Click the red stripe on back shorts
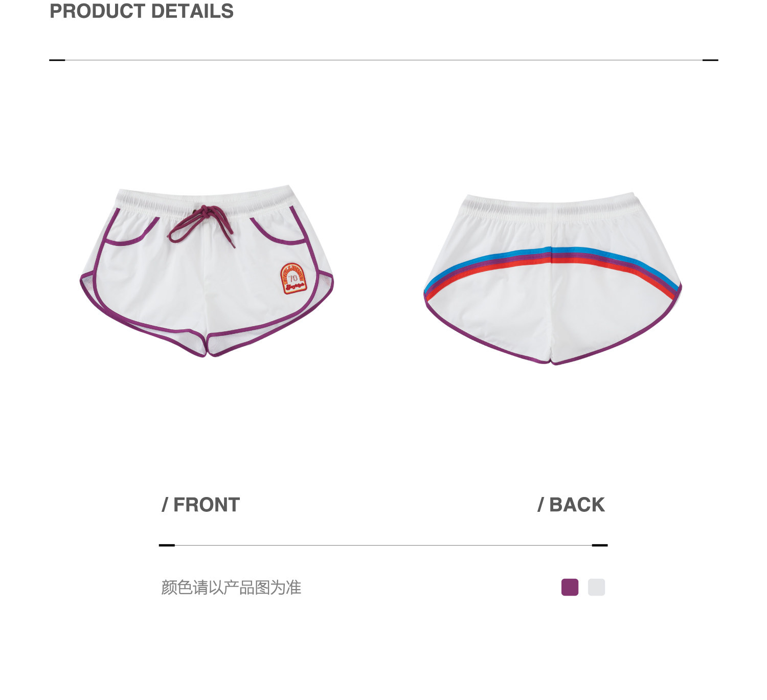Screen dimensions: 767x700 [552, 260]
